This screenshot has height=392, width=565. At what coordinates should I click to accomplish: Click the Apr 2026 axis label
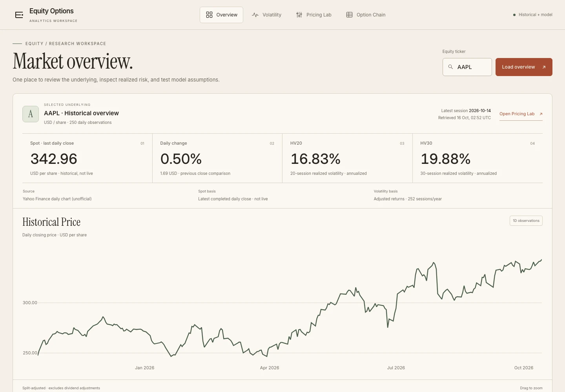click(270, 368)
